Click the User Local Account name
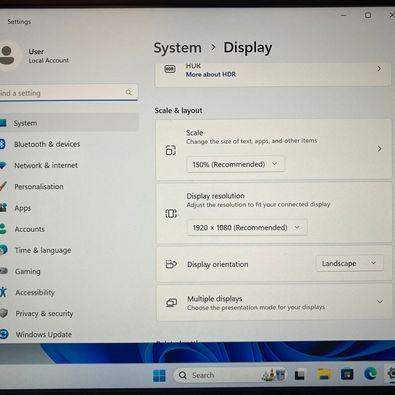The height and width of the screenshot is (395, 395). point(49,56)
